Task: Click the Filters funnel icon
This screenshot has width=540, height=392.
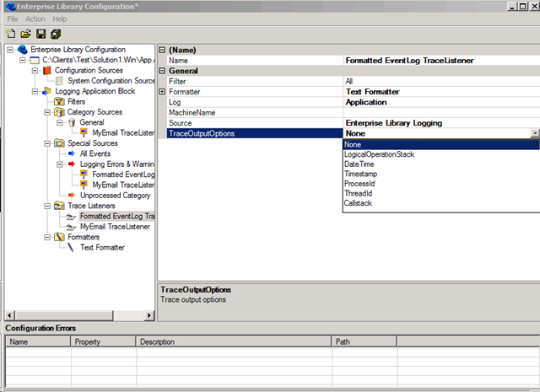Action: pyautogui.click(x=59, y=101)
